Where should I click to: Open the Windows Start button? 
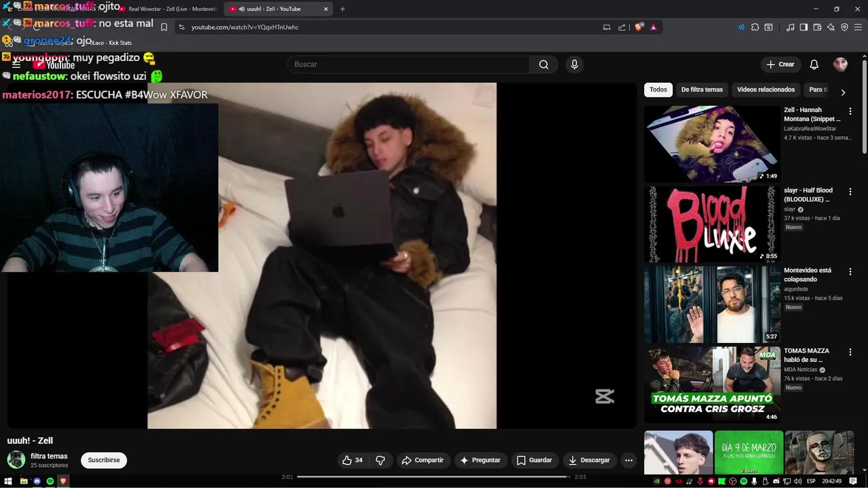[8, 481]
